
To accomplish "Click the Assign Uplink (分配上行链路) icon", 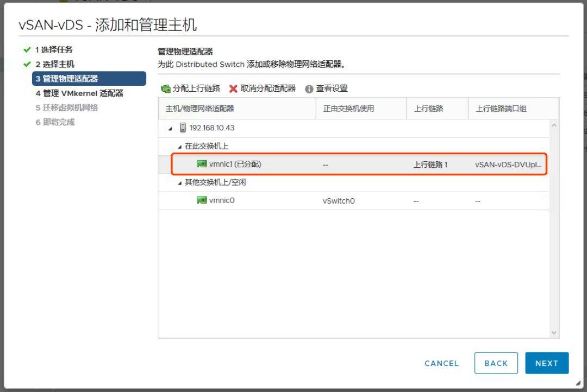I will click(166, 88).
